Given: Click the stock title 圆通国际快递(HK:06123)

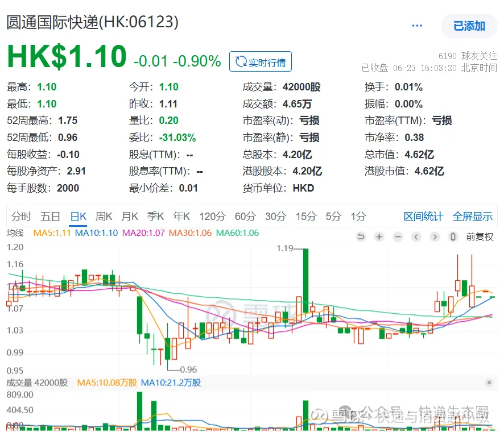Looking at the screenshot, I should tap(93, 22).
